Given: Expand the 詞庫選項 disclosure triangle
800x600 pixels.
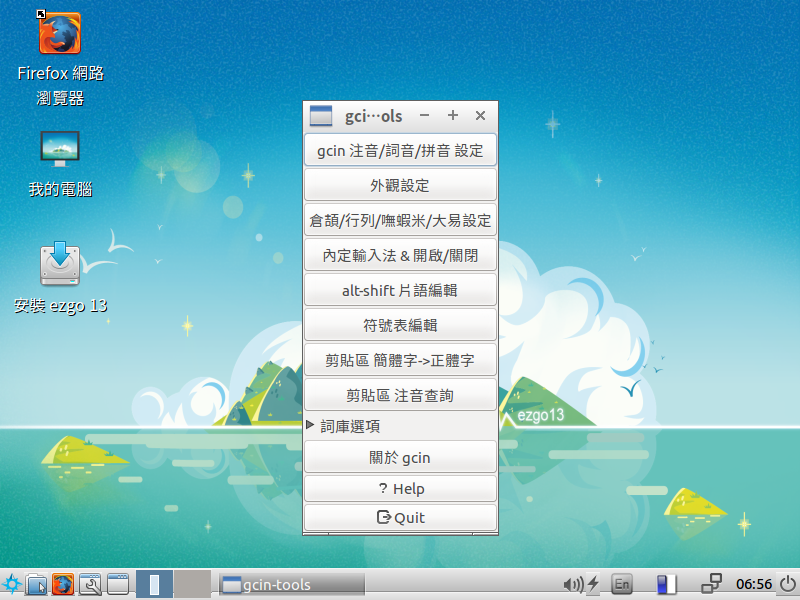Looking at the screenshot, I should [310, 424].
